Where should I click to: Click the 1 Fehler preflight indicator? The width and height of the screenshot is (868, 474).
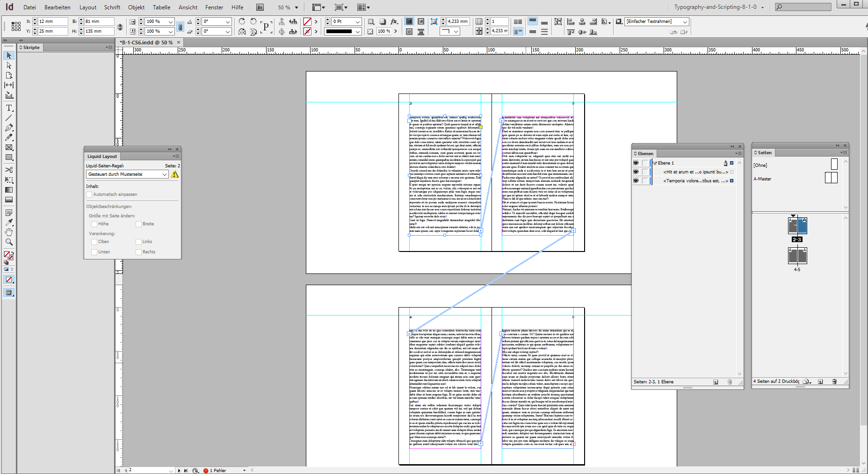click(217, 470)
